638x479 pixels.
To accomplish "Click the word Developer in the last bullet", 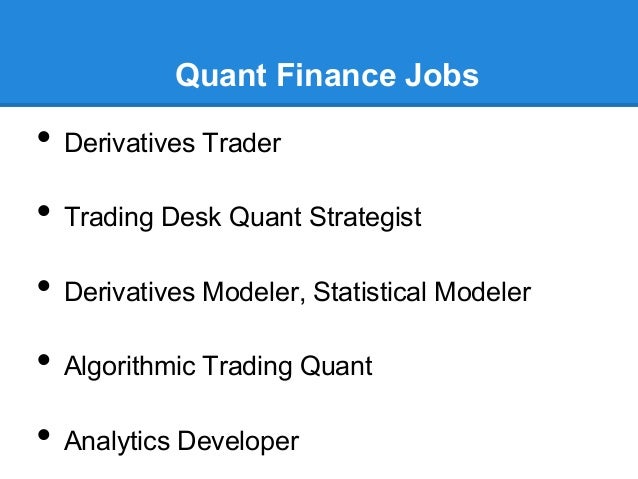I will 238,442.
